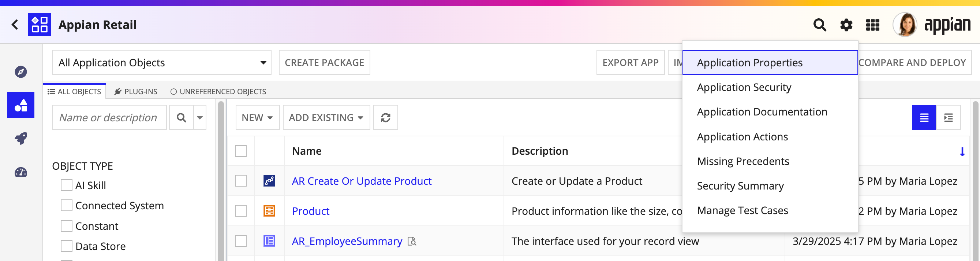Image resolution: width=980 pixels, height=261 pixels.
Task: Check the Data Store object type filter
Action: pyautogui.click(x=67, y=246)
